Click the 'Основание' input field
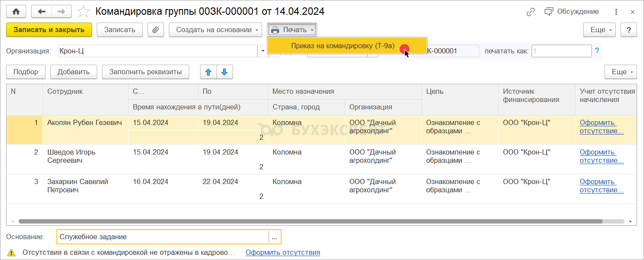The width and height of the screenshot is (644, 260). click(163, 237)
